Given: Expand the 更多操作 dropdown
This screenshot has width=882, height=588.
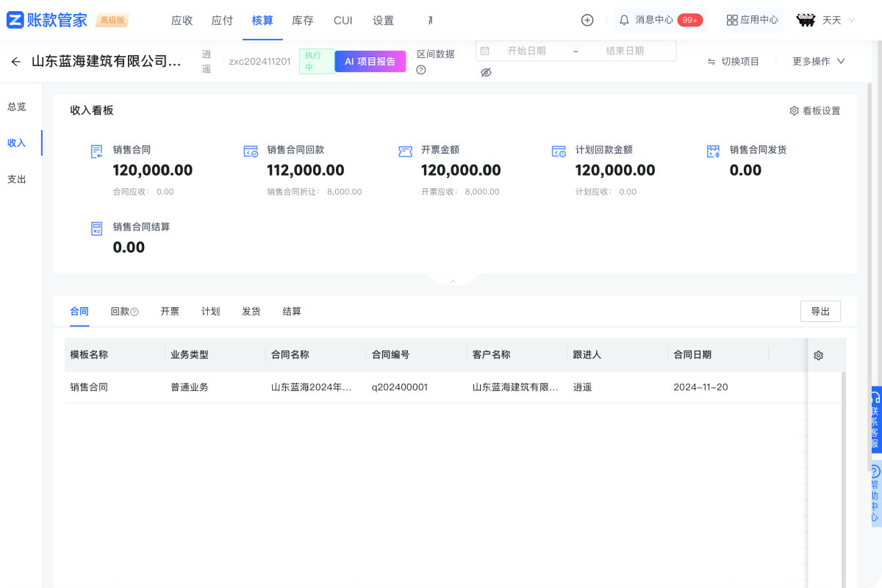Looking at the screenshot, I should (818, 62).
